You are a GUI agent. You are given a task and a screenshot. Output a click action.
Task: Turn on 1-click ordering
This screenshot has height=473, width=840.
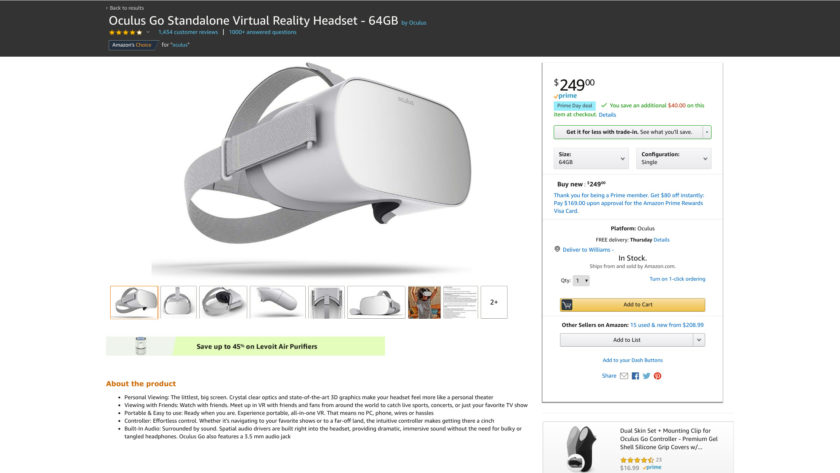(677, 279)
